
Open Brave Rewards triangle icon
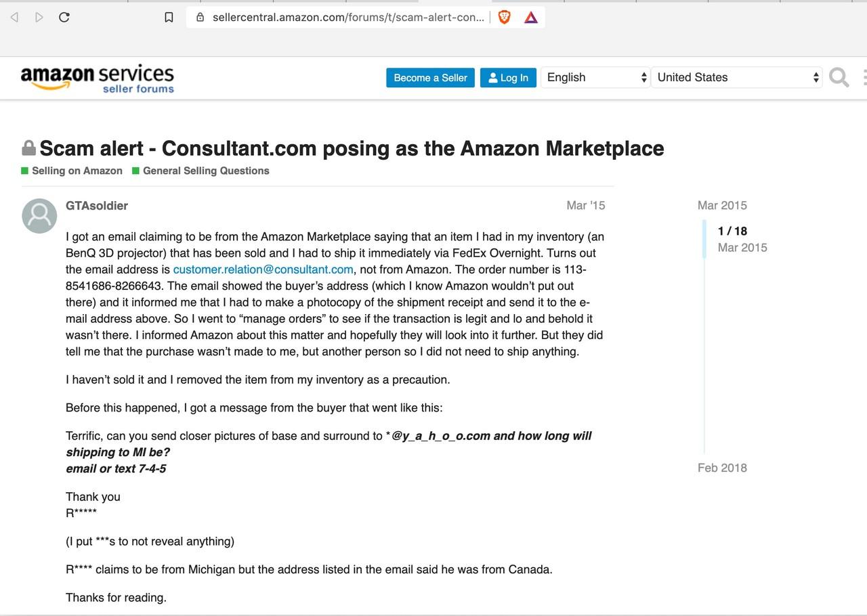[531, 18]
